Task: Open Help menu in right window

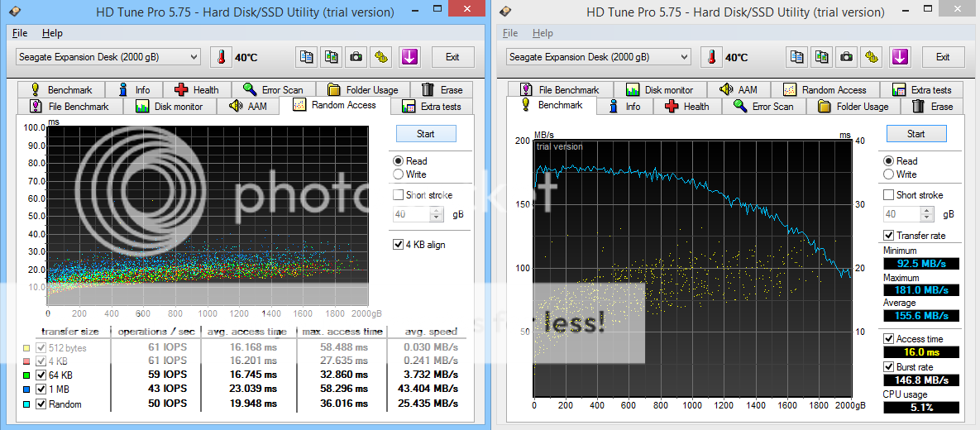Action: coord(543,33)
